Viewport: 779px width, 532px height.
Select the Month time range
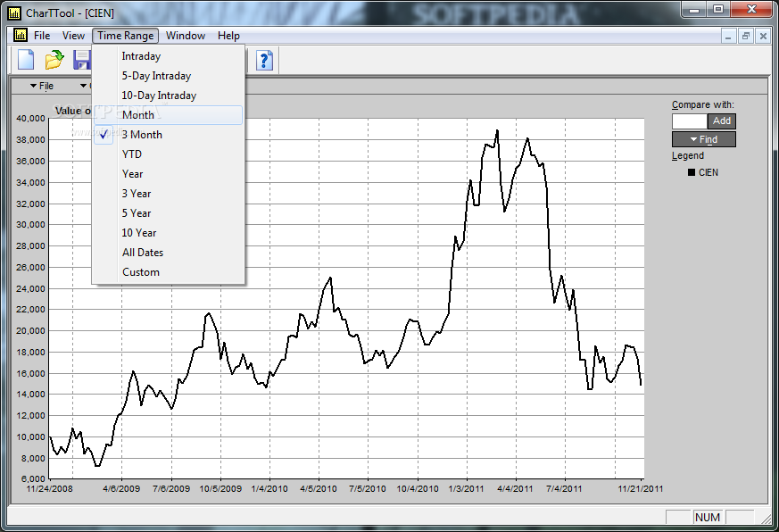[169, 115]
